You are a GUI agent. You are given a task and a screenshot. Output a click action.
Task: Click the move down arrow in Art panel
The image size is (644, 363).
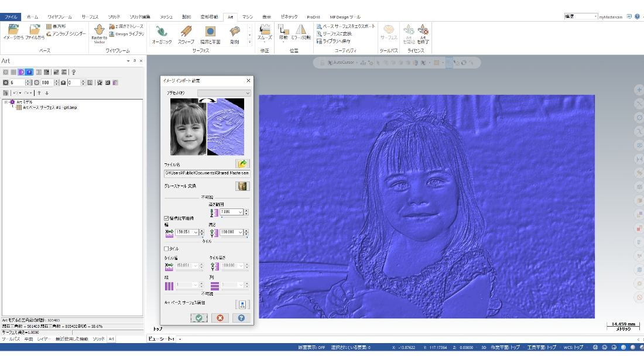(47, 93)
